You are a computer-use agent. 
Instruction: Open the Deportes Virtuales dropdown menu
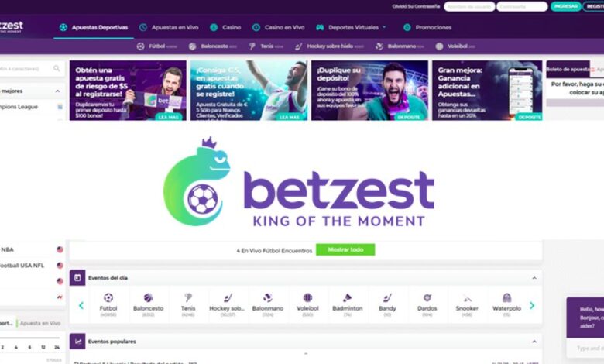click(x=351, y=27)
